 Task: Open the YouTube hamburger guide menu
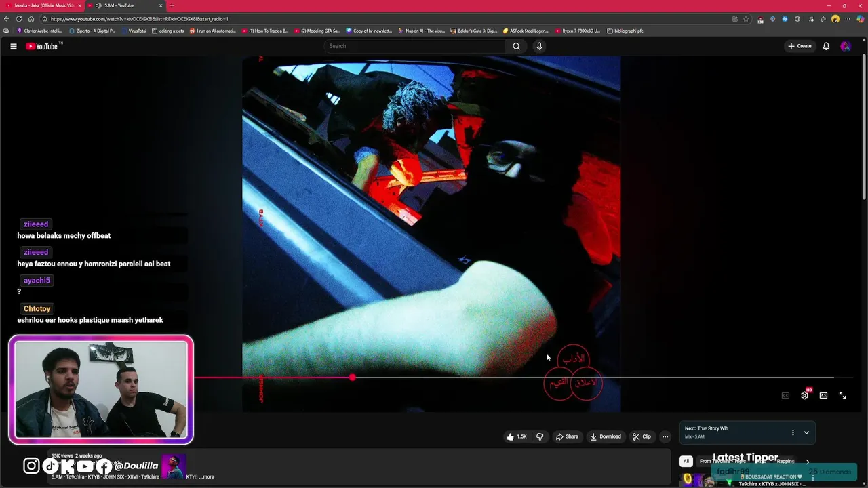click(x=13, y=46)
